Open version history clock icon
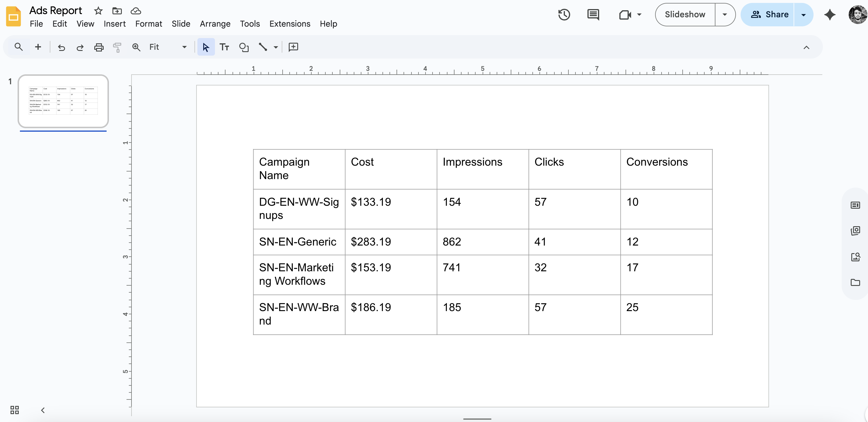The width and height of the screenshot is (868, 422). pyautogui.click(x=564, y=14)
